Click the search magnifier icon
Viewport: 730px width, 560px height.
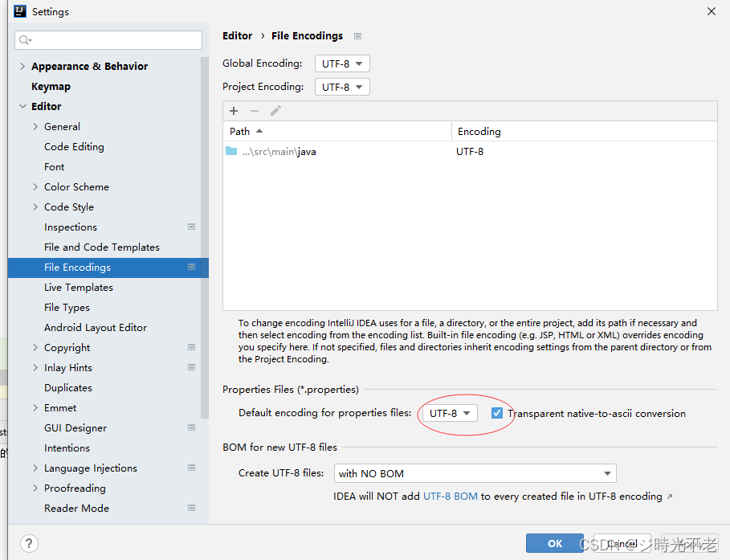pos(25,40)
